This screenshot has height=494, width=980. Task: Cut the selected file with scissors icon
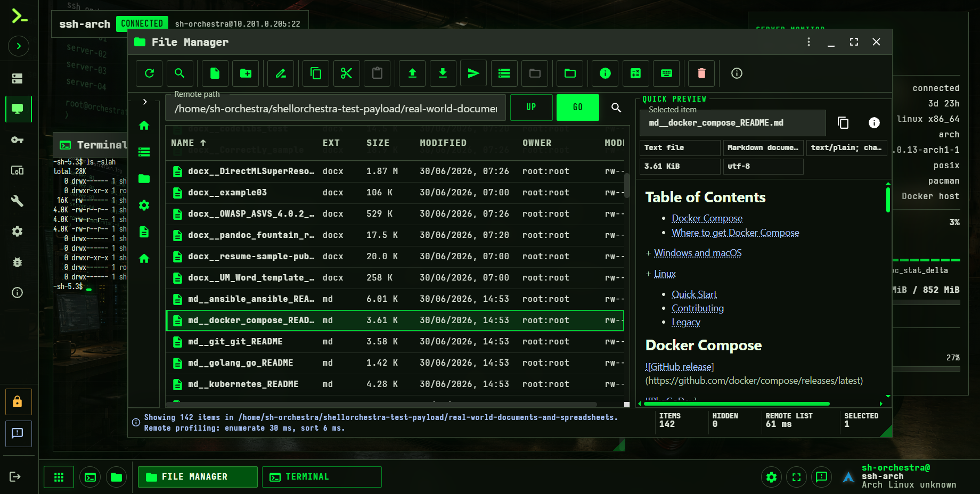coord(347,73)
